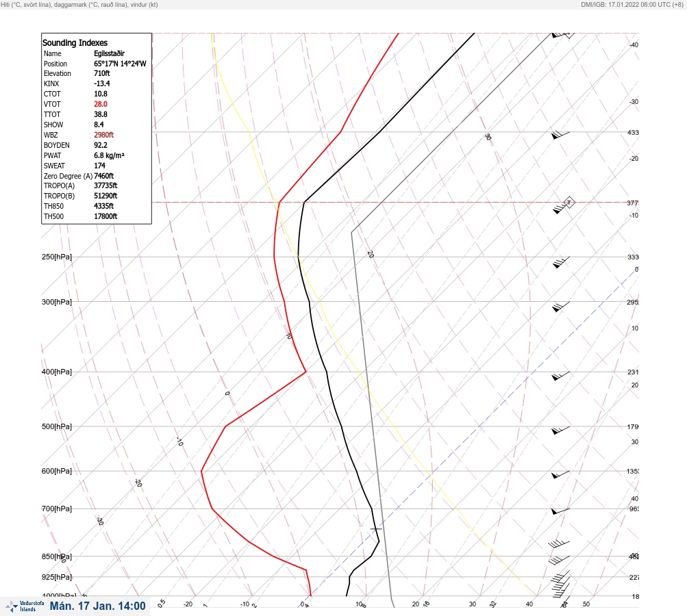Click the 'KINX' index label
This screenshot has height=616, width=687.
click(51, 84)
